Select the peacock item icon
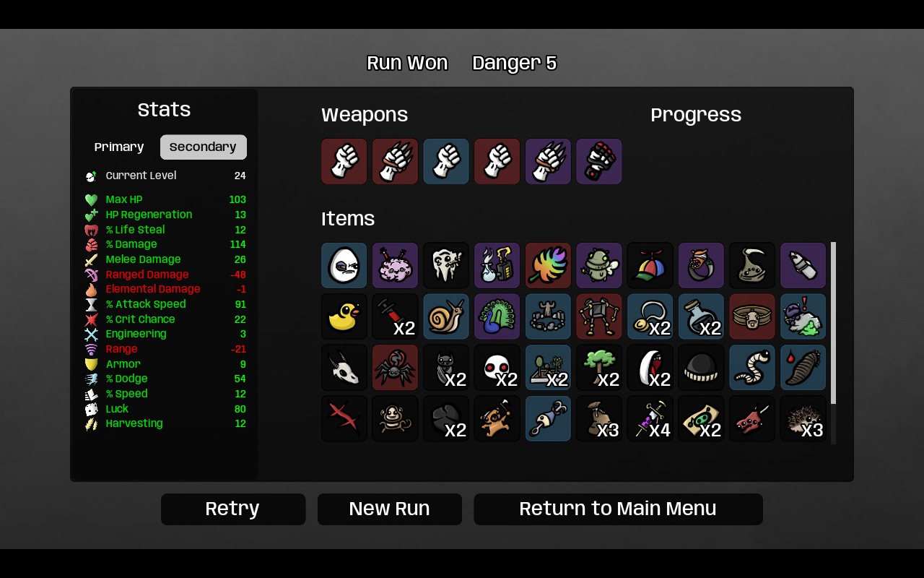This screenshot has height=578, width=924. [497, 316]
